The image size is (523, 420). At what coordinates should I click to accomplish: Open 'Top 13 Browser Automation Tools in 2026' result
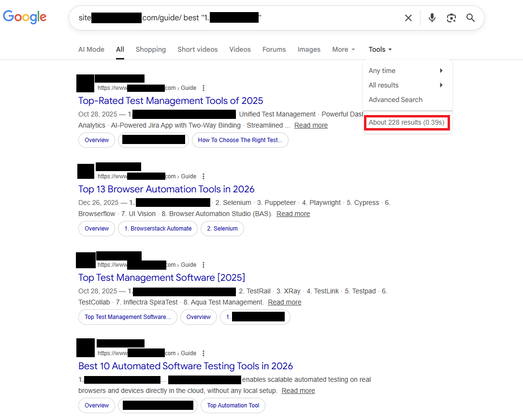click(x=166, y=189)
